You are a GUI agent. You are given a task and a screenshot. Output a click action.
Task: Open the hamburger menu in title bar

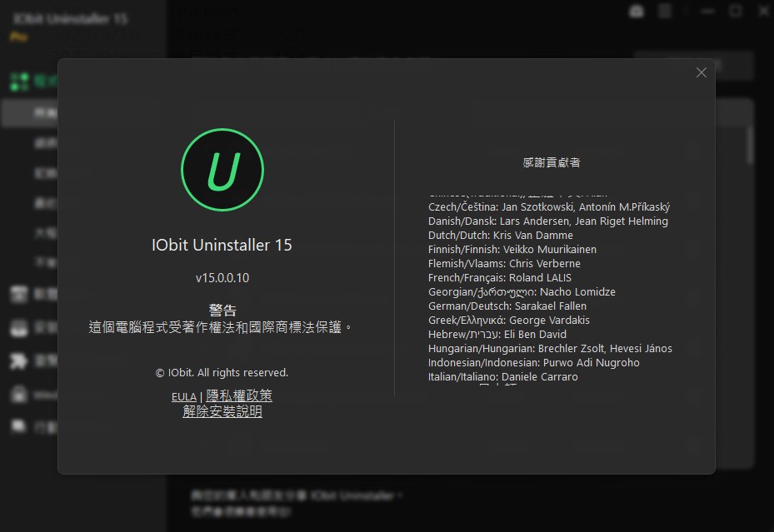point(665,11)
